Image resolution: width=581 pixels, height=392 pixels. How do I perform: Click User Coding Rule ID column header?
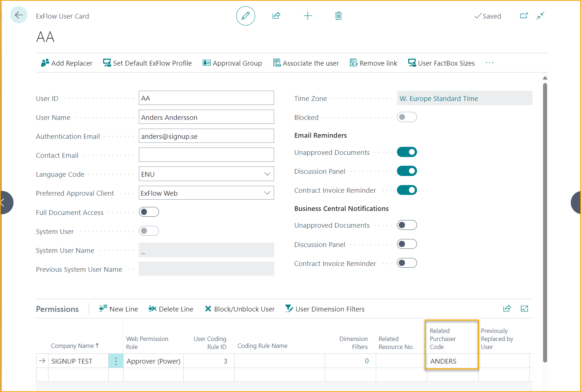coord(210,343)
